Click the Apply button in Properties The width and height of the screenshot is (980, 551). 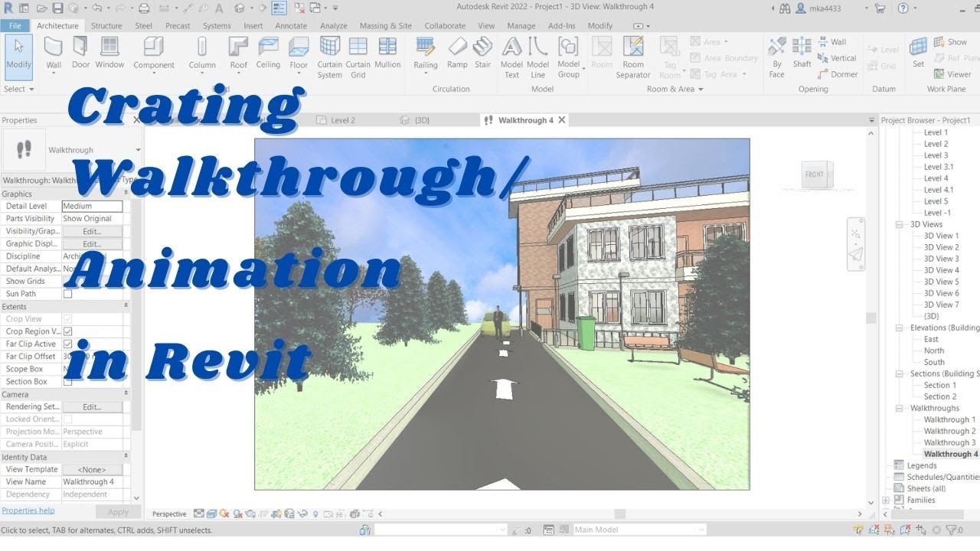(118, 512)
